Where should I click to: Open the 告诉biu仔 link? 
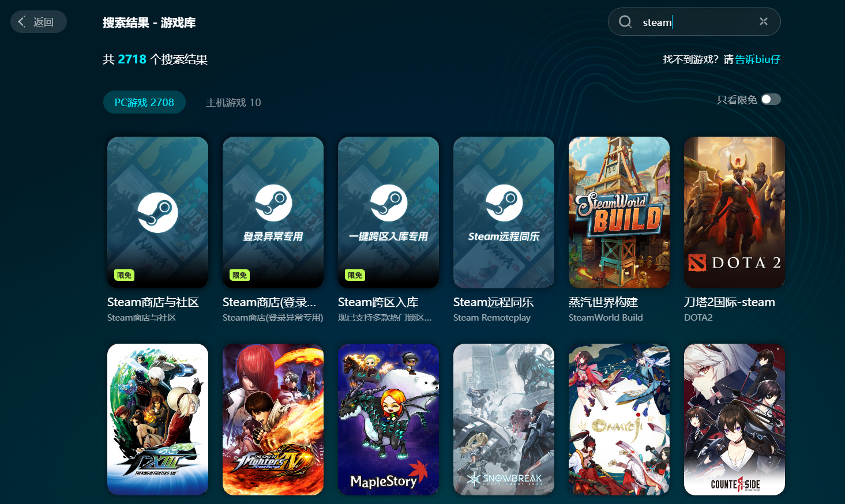tap(757, 59)
